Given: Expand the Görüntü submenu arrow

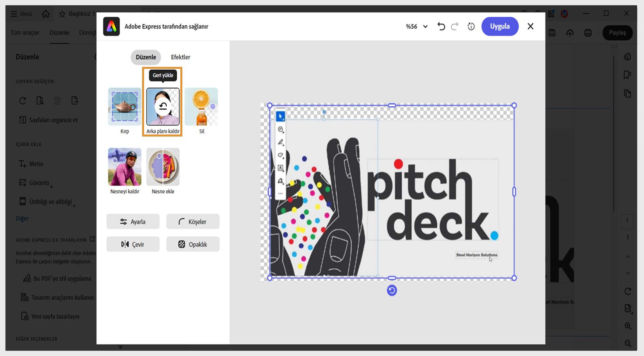Looking at the screenshot, I should coord(52,186).
